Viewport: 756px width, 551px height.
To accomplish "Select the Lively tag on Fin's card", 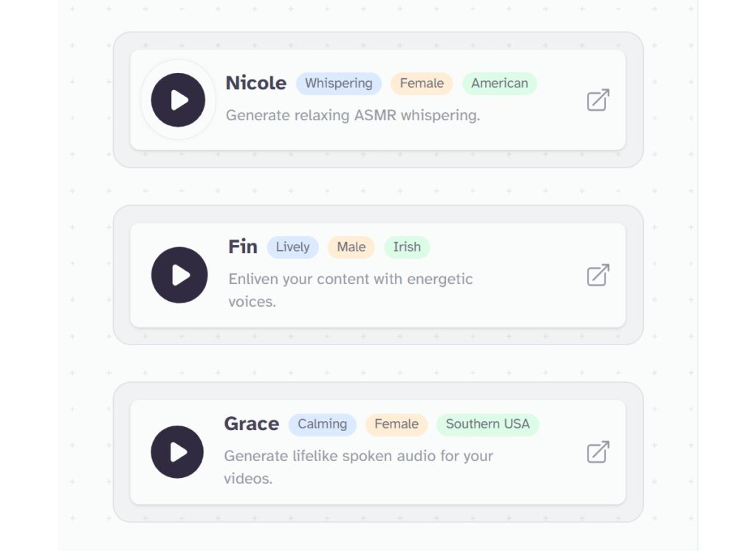I will (292, 247).
